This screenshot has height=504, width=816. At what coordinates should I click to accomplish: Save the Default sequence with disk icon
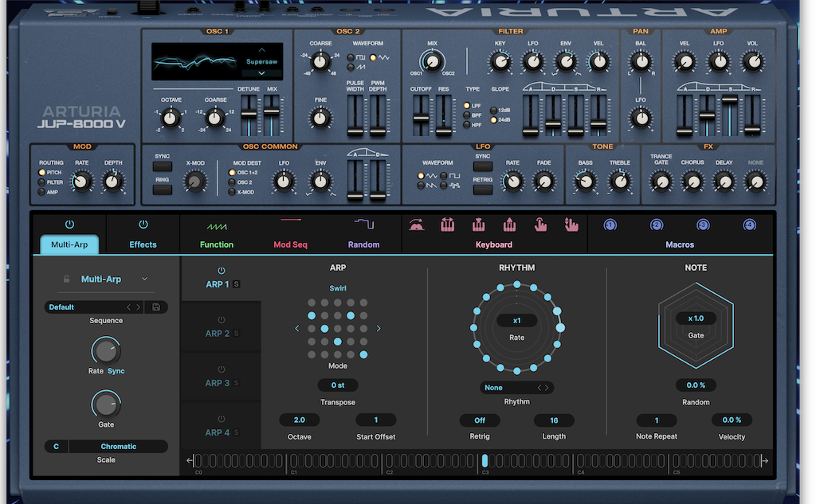coord(156,307)
